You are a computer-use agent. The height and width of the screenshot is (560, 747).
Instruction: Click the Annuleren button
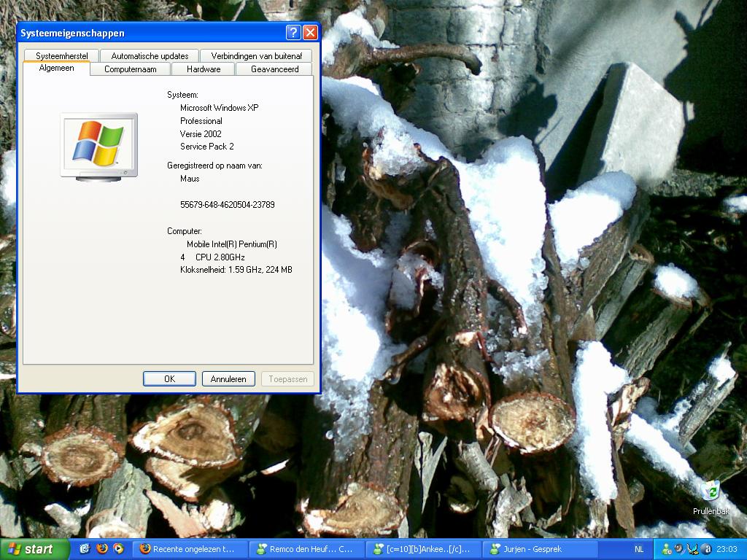[228, 379]
